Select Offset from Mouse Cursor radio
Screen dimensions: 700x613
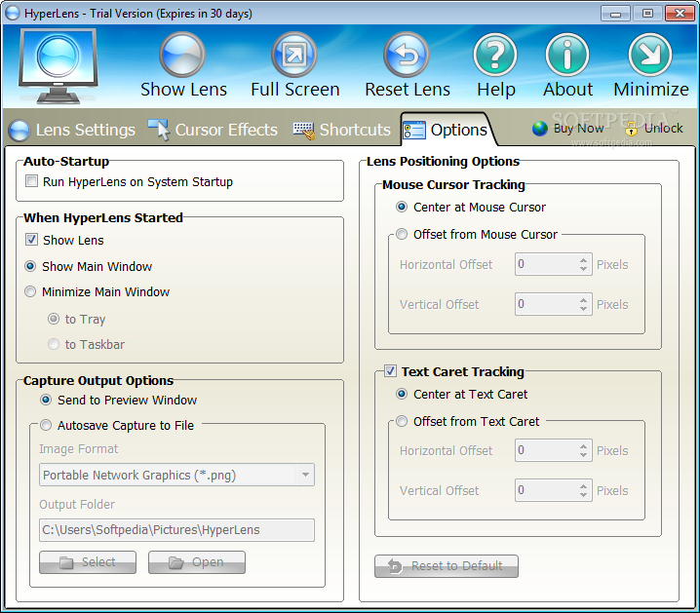(x=402, y=234)
